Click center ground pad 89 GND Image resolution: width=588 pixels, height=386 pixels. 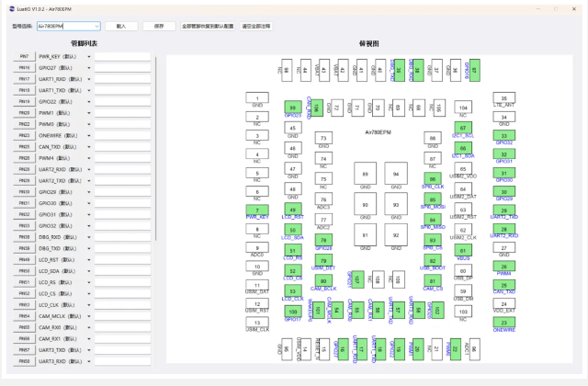click(x=366, y=174)
